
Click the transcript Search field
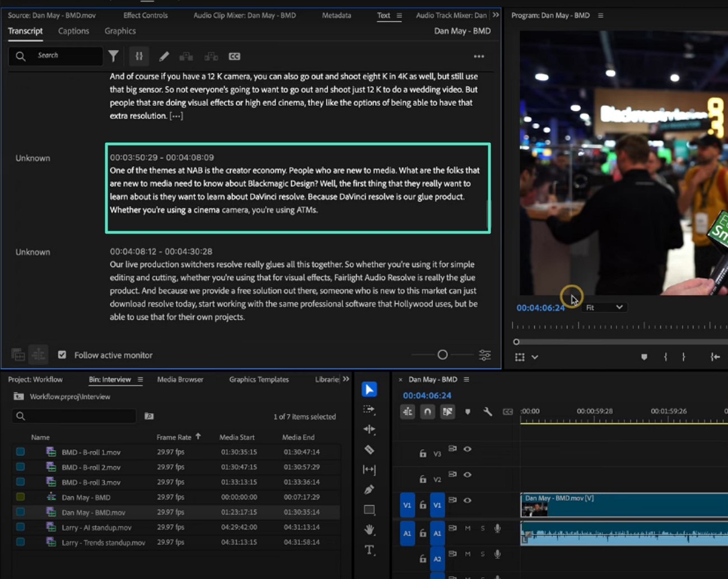[62, 55]
